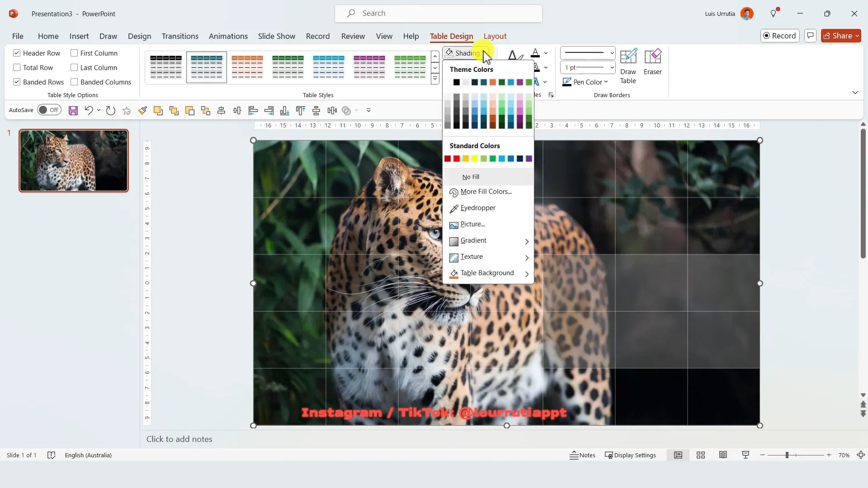Uncheck the Banded Rows checkbox
Image resolution: width=868 pixels, height=488 pixels.
click(x=17, y=82)
